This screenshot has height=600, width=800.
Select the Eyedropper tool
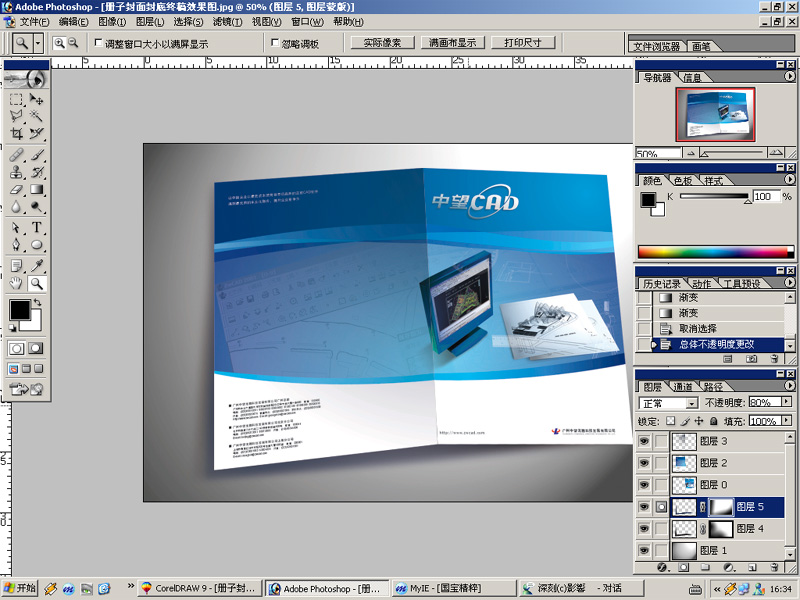point(36,266)
